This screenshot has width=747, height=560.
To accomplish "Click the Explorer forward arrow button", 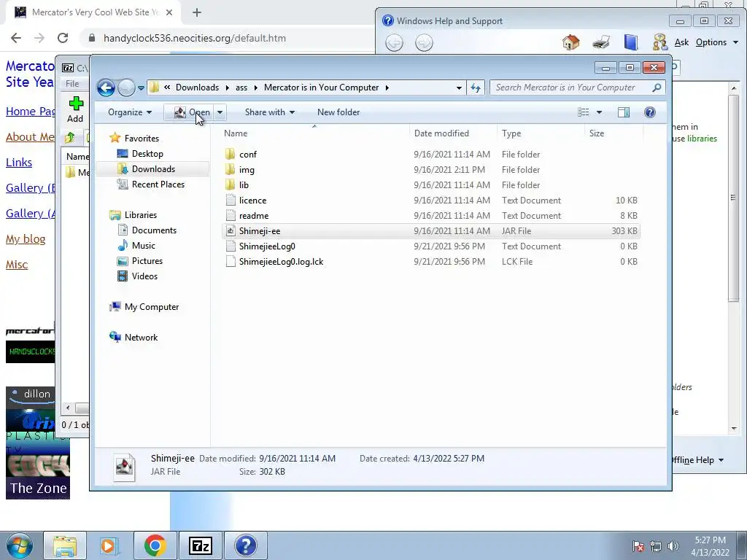I will click(x=126, y=87).
